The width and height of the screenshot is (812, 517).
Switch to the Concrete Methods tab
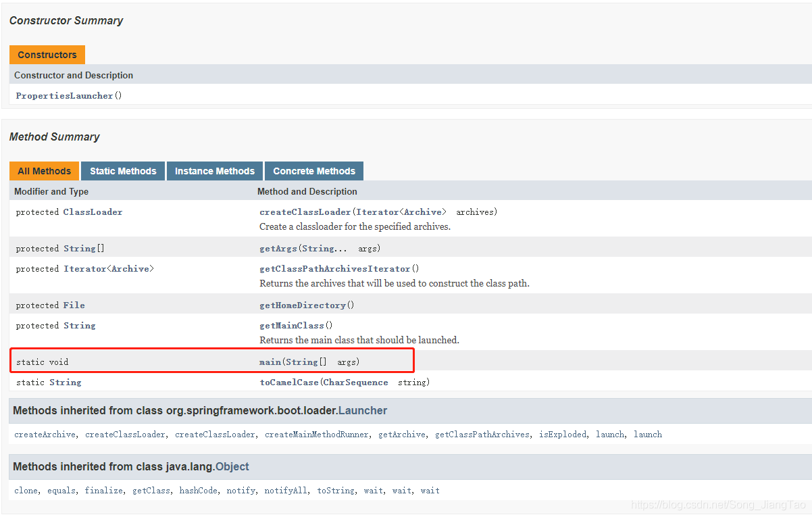pyautogui.click(x=314, y=171)
